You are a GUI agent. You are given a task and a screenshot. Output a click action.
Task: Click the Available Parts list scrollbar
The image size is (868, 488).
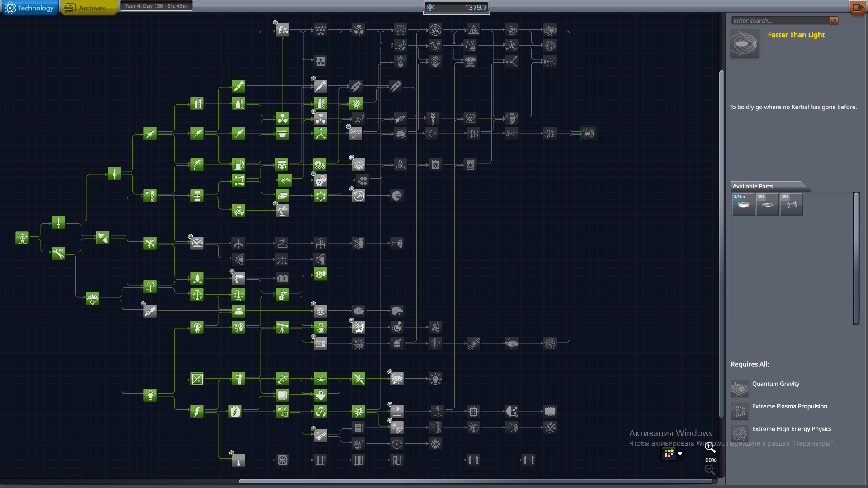(x=856, y=258)
